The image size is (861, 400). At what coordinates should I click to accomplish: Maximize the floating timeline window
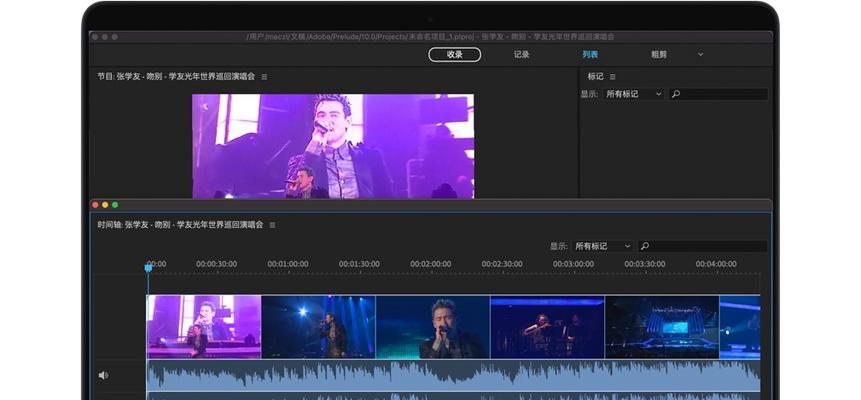pyautogui.click(x=115, y=205)
